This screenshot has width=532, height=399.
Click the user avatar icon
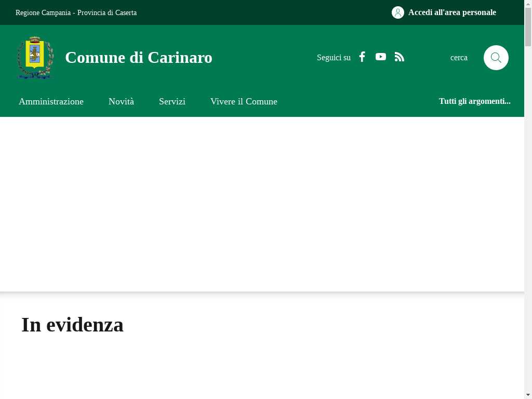click(x=398, y=12)
